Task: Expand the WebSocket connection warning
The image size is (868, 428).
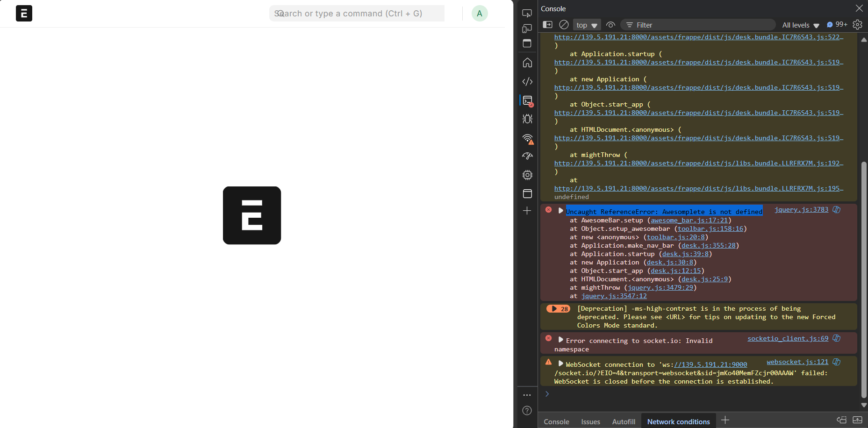Action: coord(560,364)
